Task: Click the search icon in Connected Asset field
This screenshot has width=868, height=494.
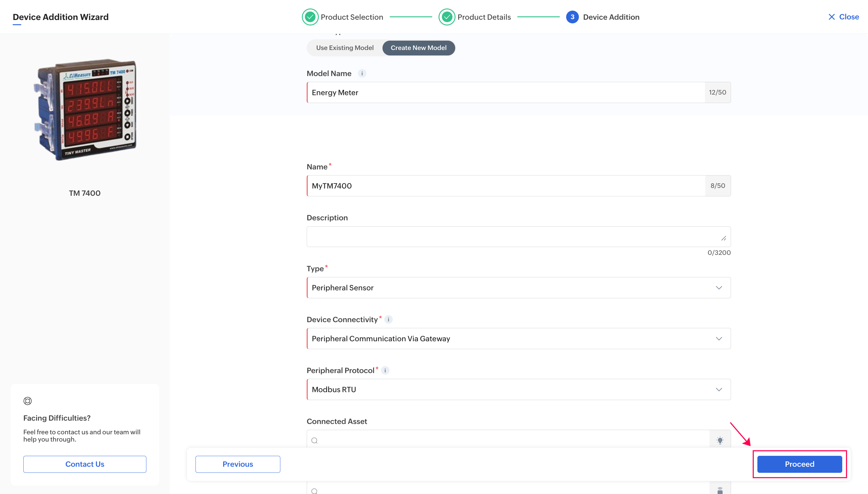Action: click(x=314, y=440)
